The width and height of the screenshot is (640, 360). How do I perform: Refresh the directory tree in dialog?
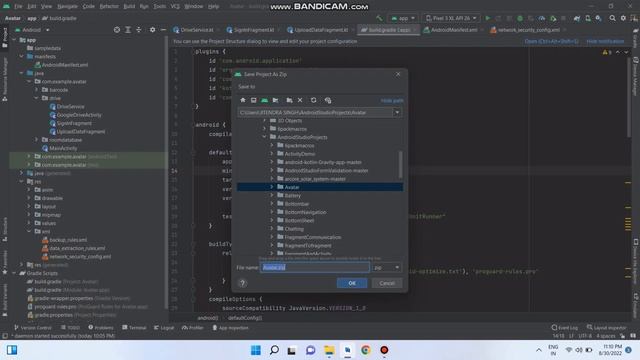313,100
